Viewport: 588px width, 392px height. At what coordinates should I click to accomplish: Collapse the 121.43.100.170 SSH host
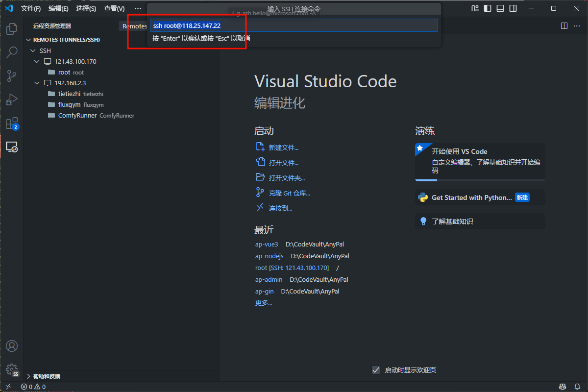(37, 62)
